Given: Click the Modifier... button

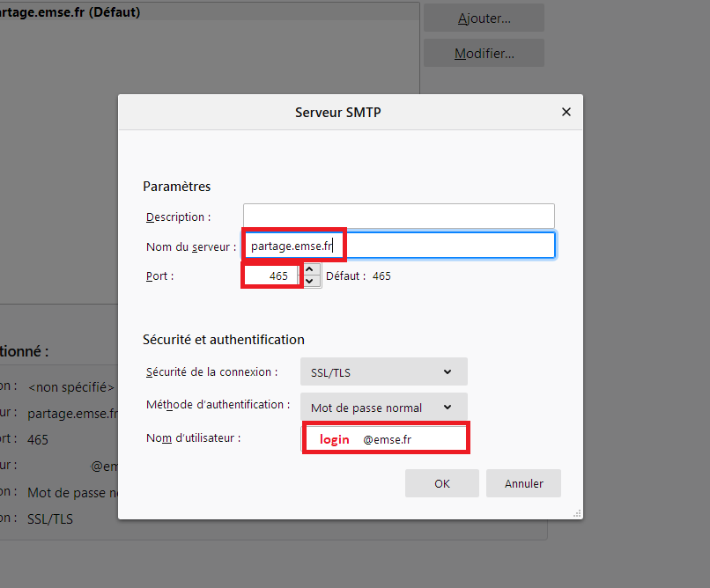Looking at the screenshot, I should [x=484, y=54].
